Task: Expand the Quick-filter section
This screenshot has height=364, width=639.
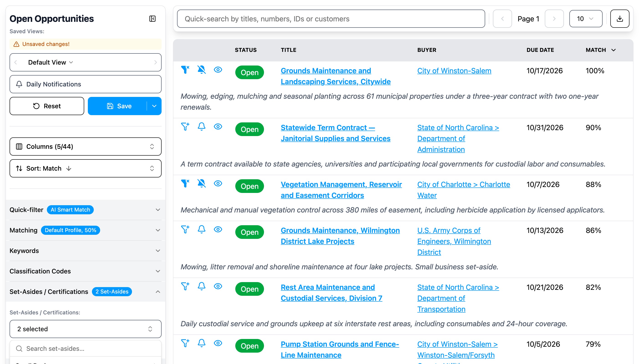Action: (x=86, y=210)
